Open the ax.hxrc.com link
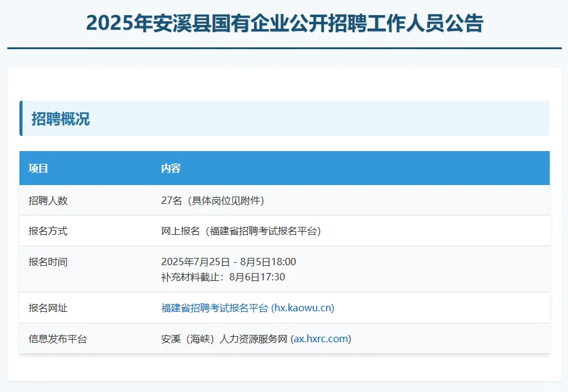Image resolution: width=568 pixels, height=392 pixels. click(321, 339)
